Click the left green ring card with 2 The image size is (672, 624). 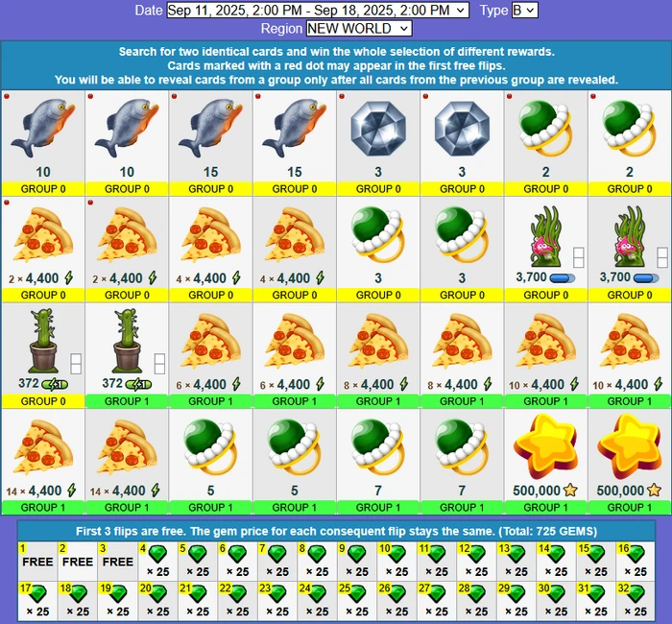(545, 144)
